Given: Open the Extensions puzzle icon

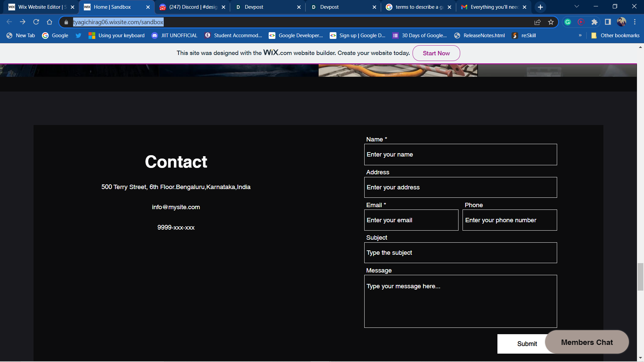Looking at the screenshot, I should (594, 22).
